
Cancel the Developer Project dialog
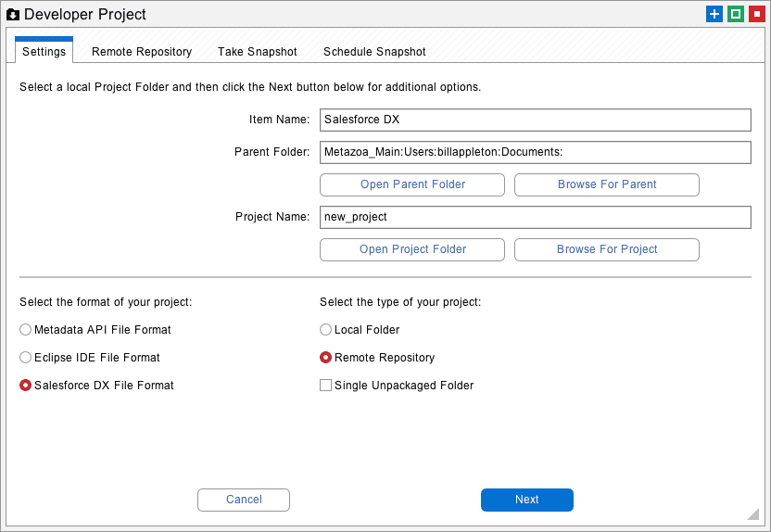tap(244, 500)
